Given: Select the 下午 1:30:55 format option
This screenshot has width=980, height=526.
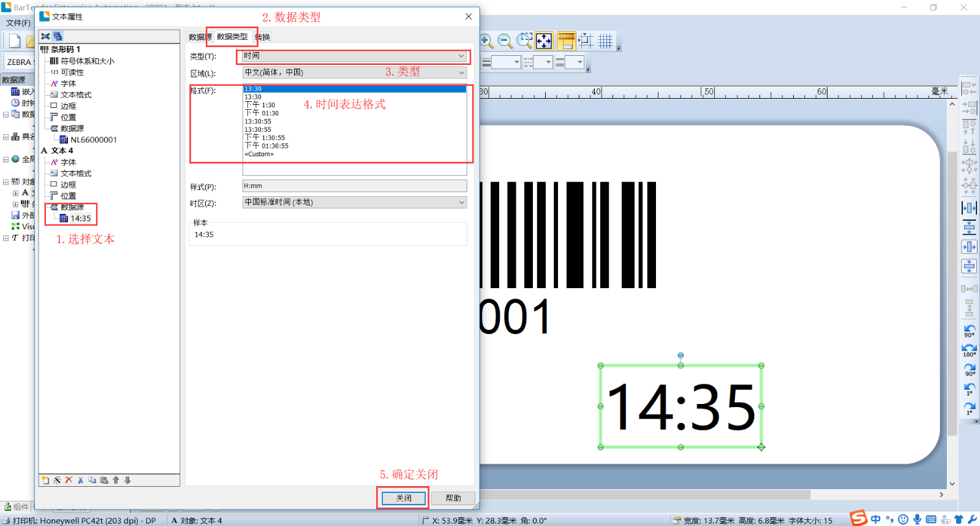Looking at the screenshot, I should pos(265,138).
